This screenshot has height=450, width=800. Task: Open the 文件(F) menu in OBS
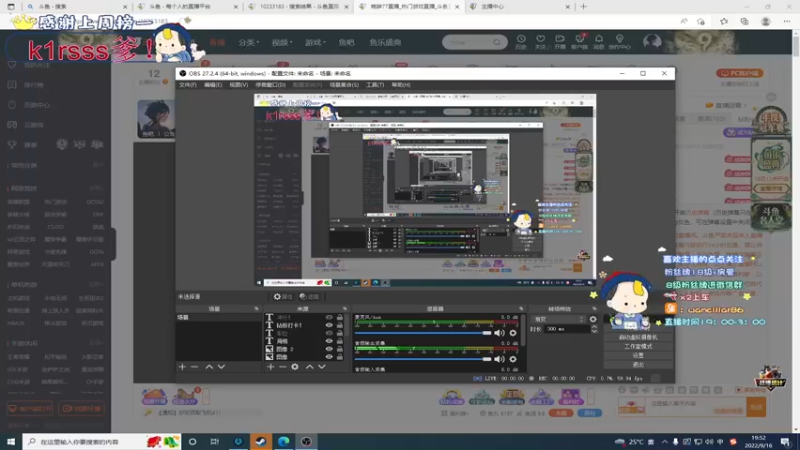point(188,85)
